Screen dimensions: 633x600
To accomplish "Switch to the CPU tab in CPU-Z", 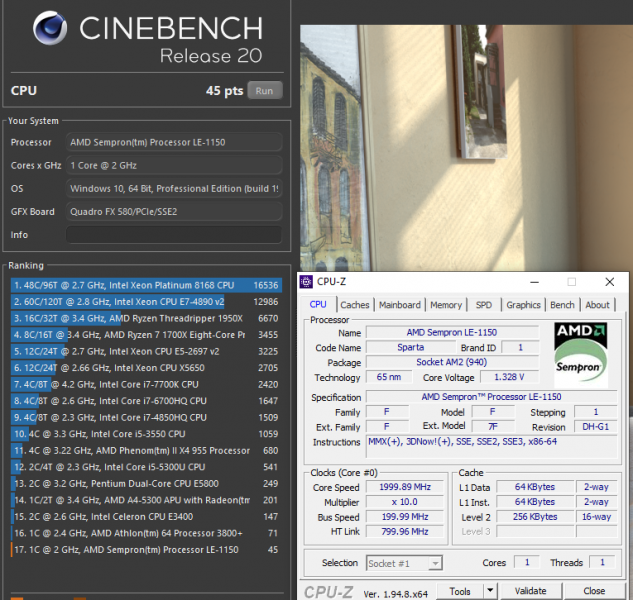I will (x=318, y=304).
